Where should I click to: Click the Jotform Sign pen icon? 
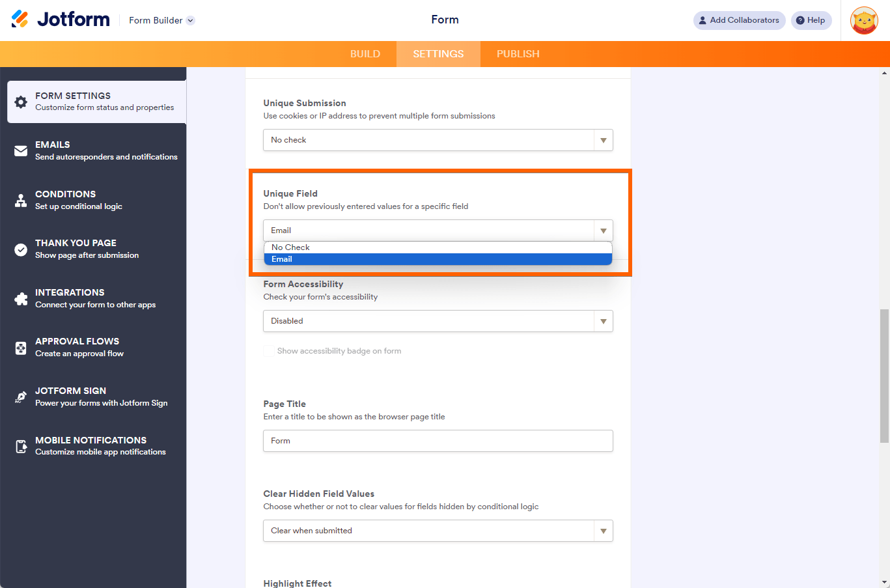point(21,397)
